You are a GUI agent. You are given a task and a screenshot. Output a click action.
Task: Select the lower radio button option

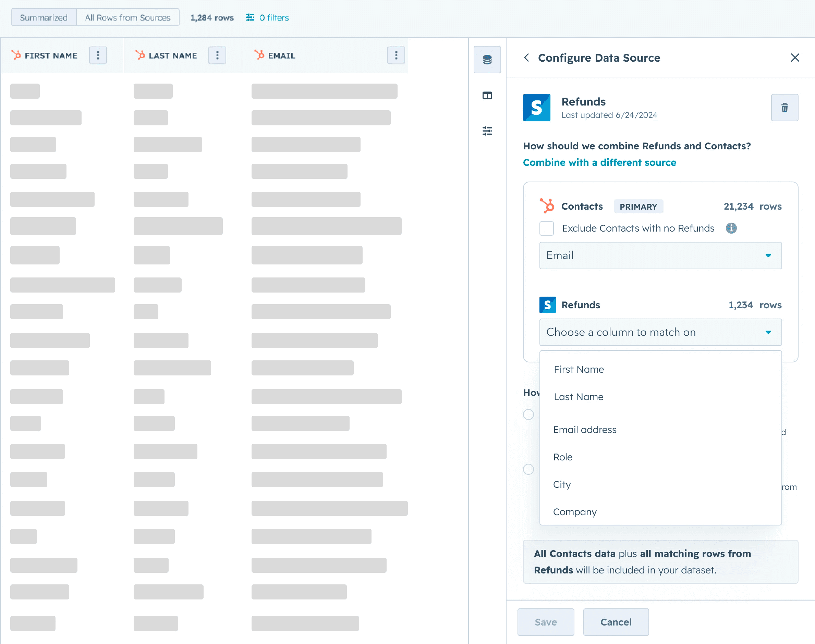click(x=528, y=469)
